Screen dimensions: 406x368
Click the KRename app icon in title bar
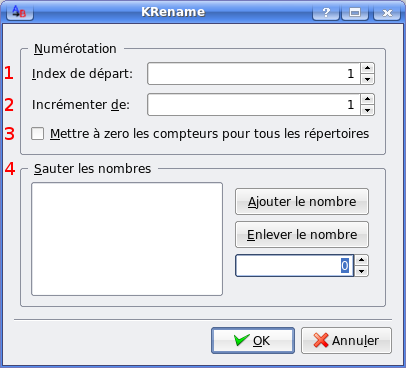pos(19,12)
